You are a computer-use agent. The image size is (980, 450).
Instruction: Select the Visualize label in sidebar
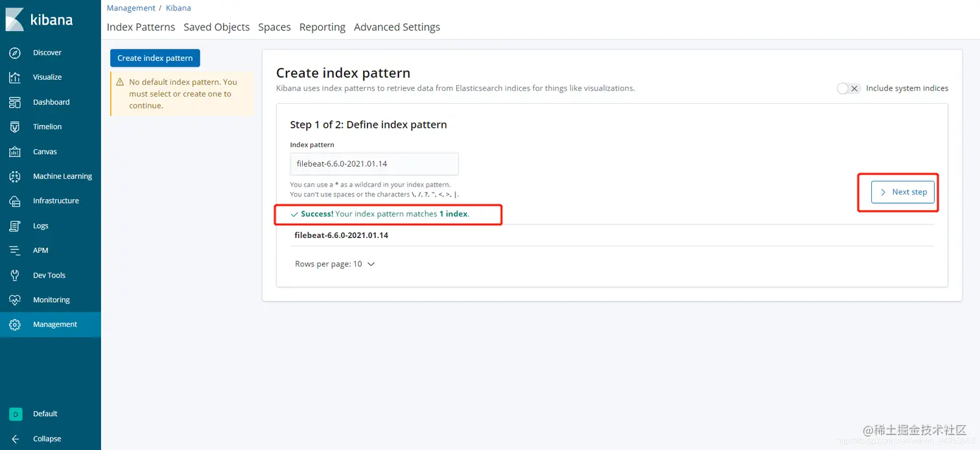(x=47, y=77)
